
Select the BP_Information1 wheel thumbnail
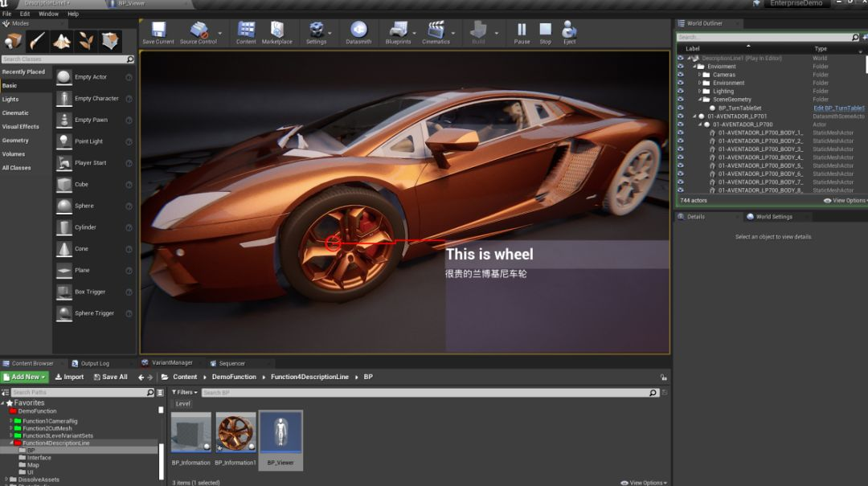pos(235,433)
